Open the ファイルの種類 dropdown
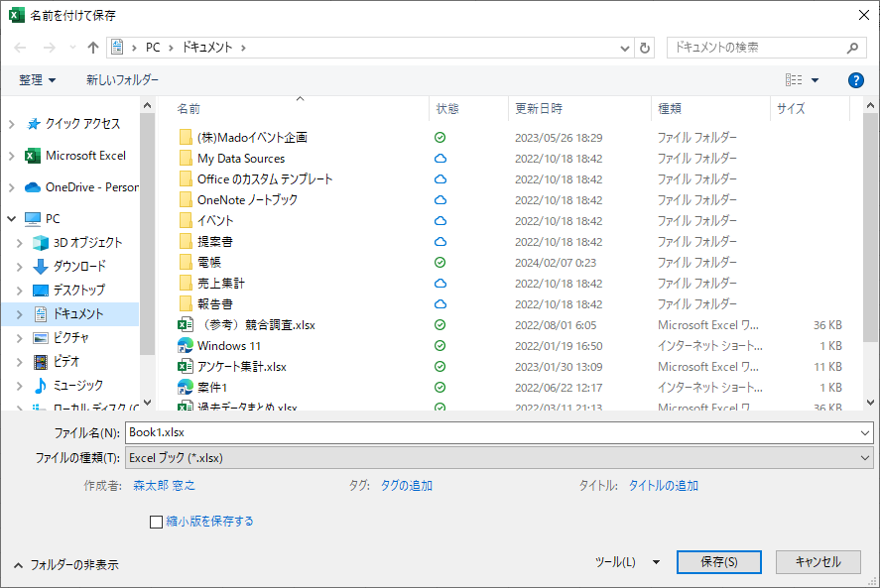 coord(499,458)
